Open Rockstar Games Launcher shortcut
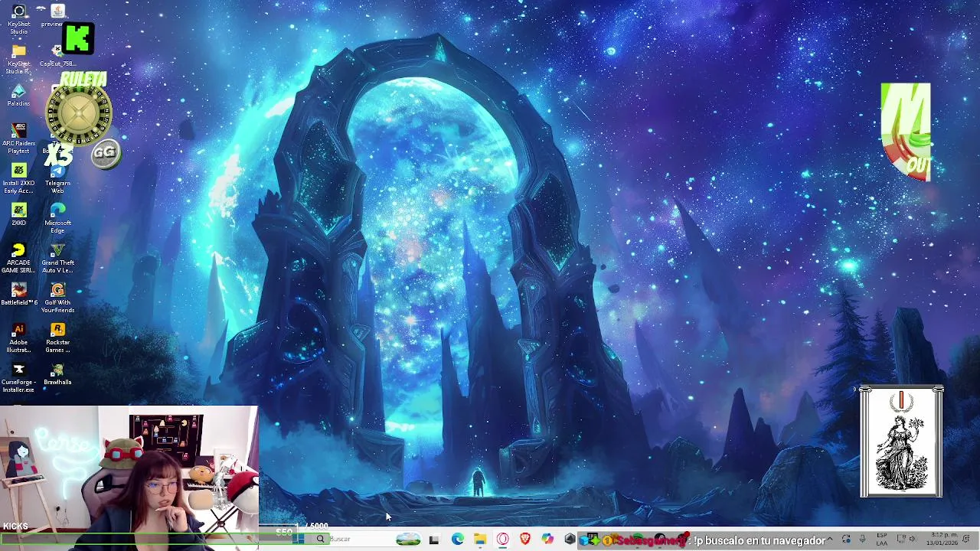Screen dimensions: 980x551 57,337
